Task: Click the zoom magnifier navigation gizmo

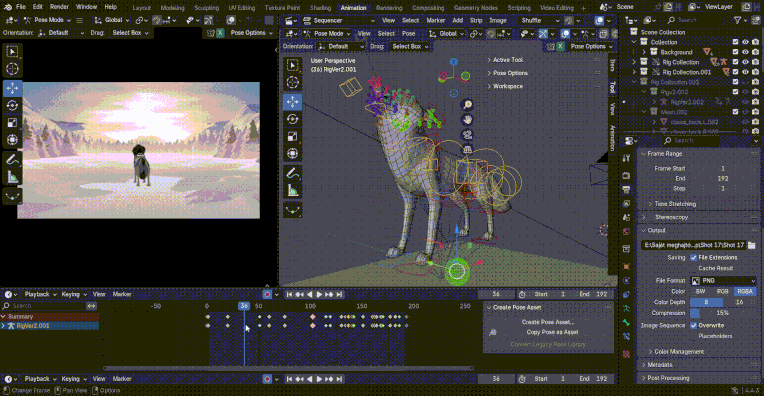Action: (467, 105)
